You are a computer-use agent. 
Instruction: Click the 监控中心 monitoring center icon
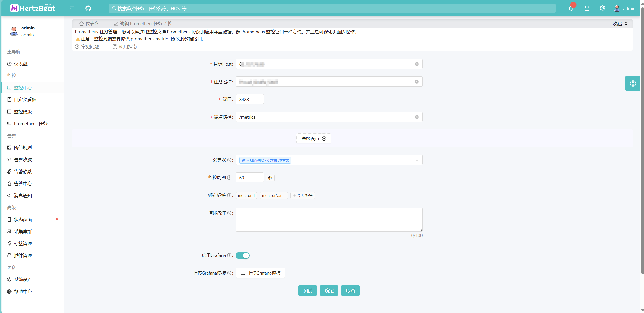9,88
